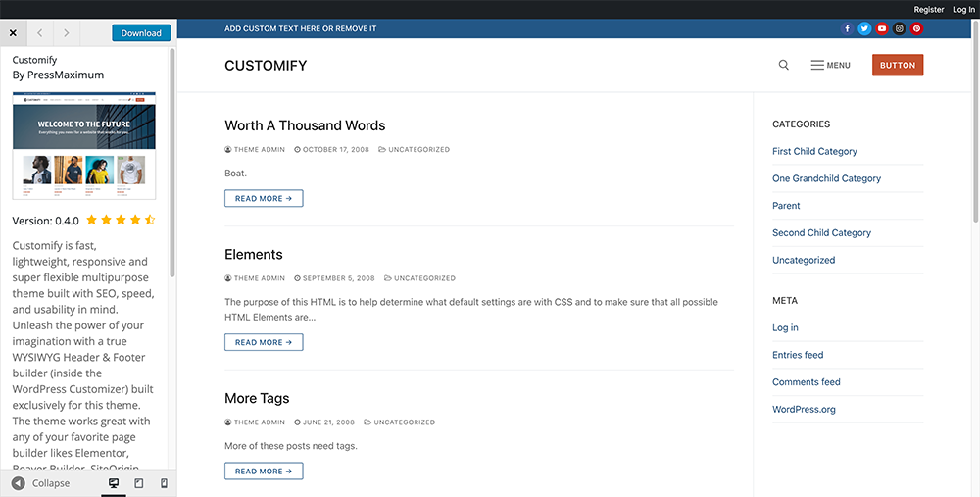Click the page scrollbar on the right

(x=976, y=122)
